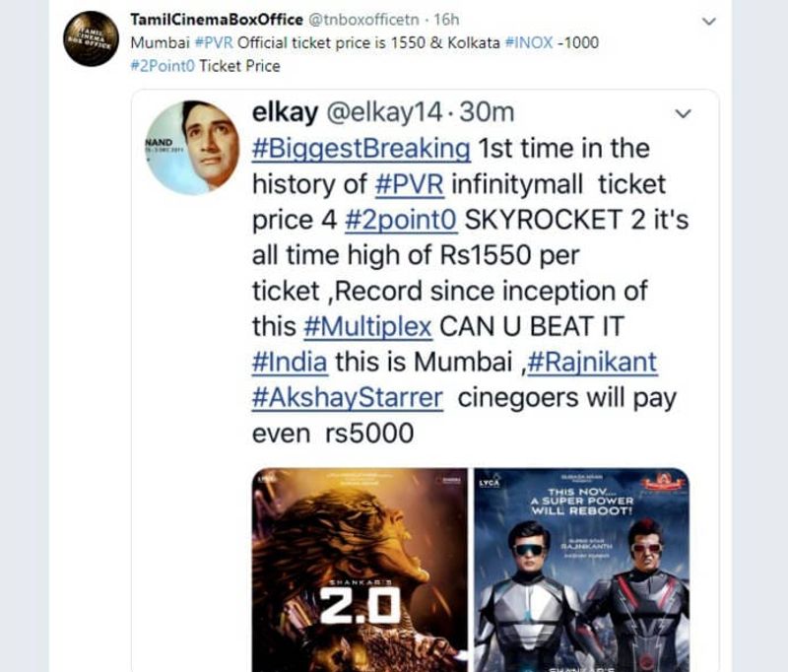
Task: View the golden 2.0 movie poster
Action: (x=360, y=570)
